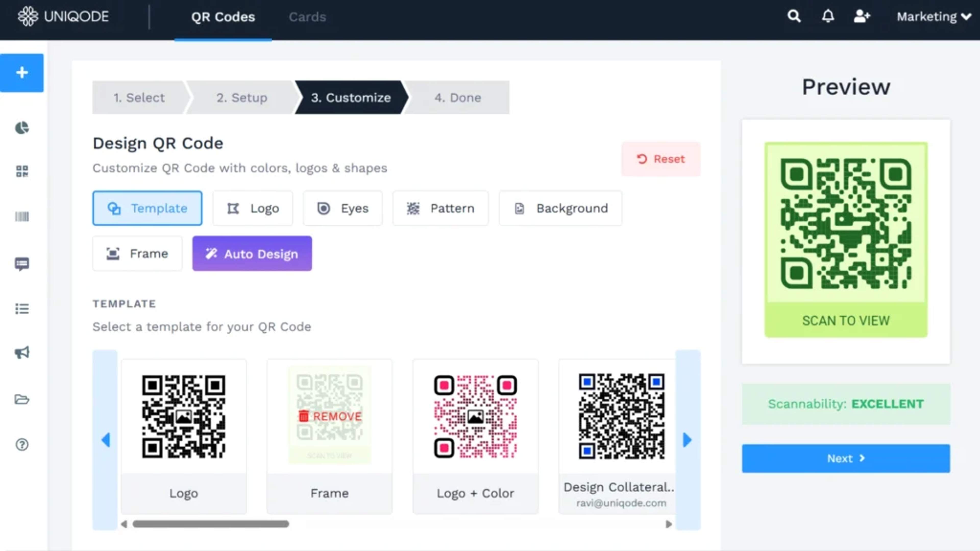Click the Frame template label

click(x=329, y=493)
